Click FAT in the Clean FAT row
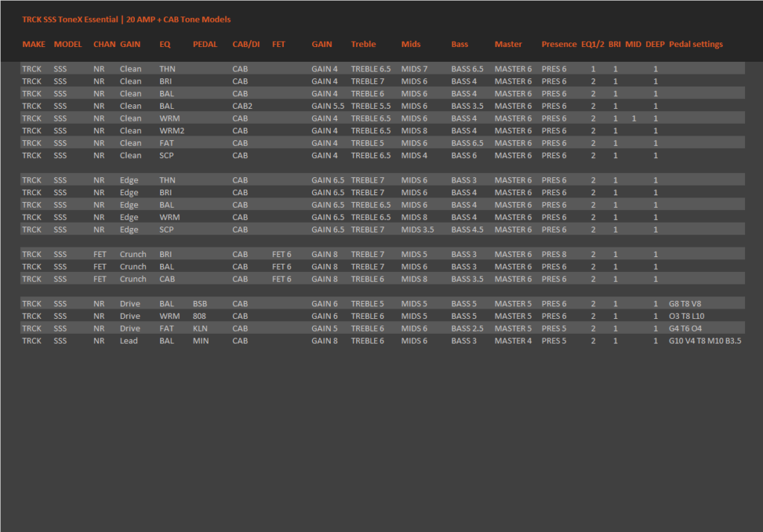The image size is (763, 532). [x=166, y=143]
